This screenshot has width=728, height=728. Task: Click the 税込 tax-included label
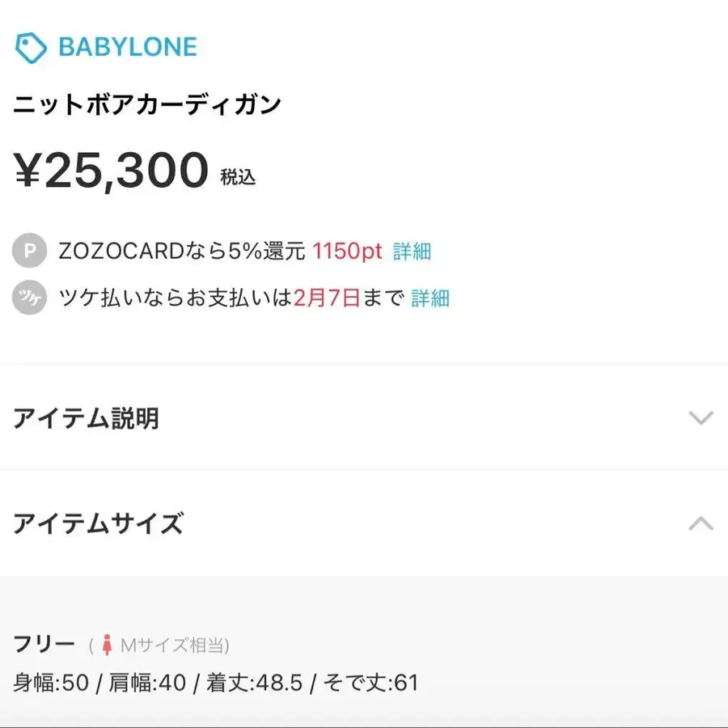pos(237,177)
